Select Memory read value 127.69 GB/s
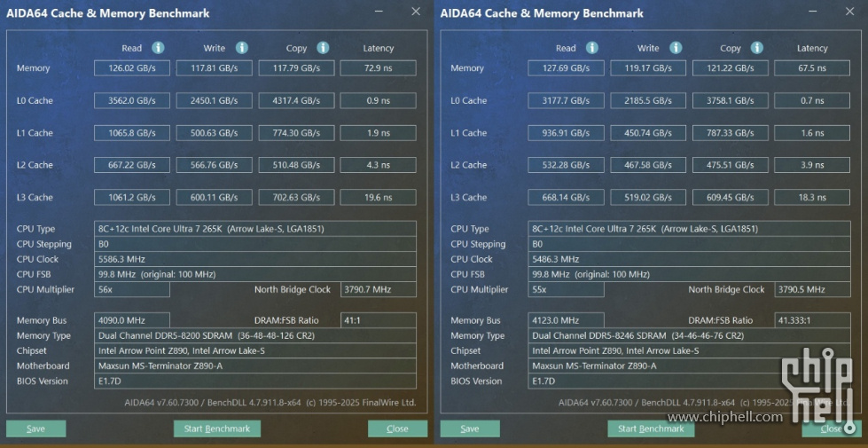This screenshot has width=868, height=448. pyautogui.click(x=566, y=68)
